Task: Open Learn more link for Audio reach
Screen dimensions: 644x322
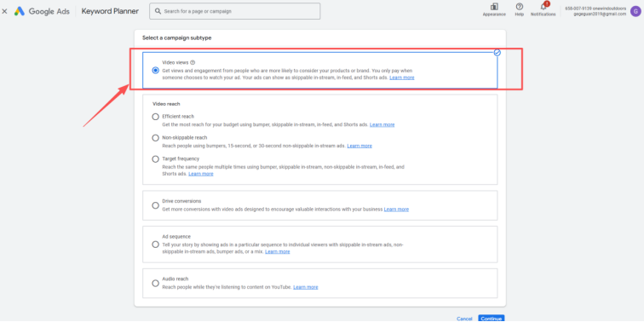Action: [x=306, y=287]
